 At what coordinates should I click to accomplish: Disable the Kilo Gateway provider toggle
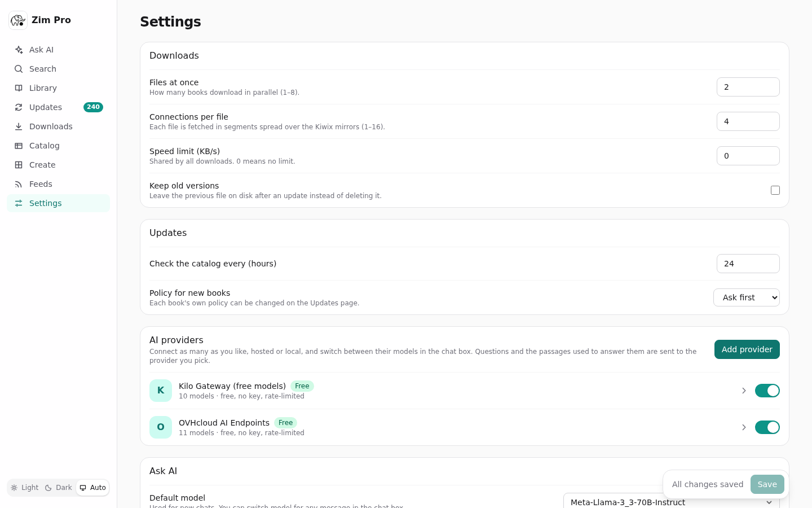(767, 391)
